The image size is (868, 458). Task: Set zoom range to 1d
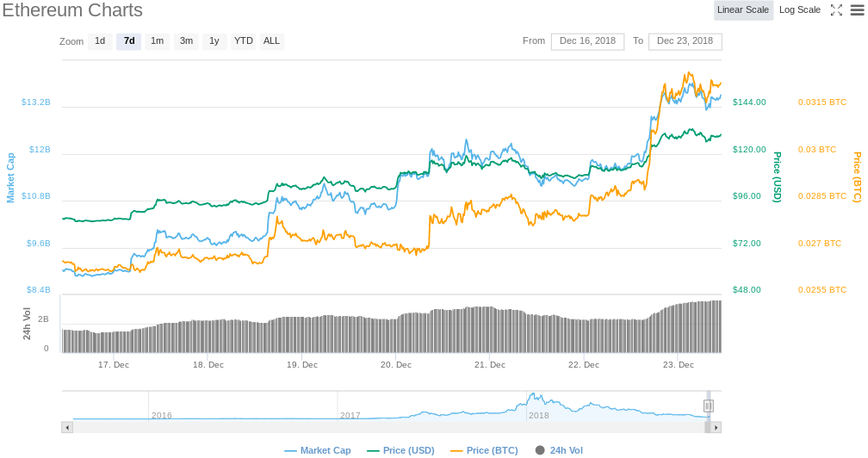click(x=100, y=41)
